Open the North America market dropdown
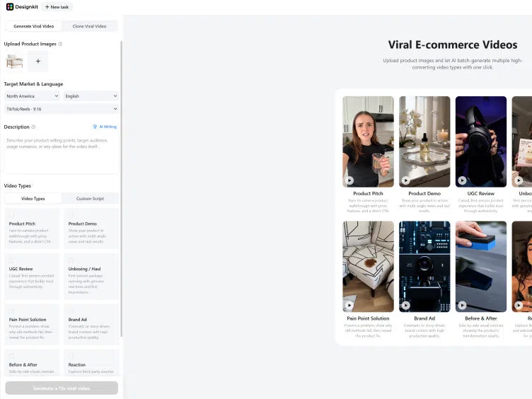Viewport: 532px width, 399px height. 33,96
